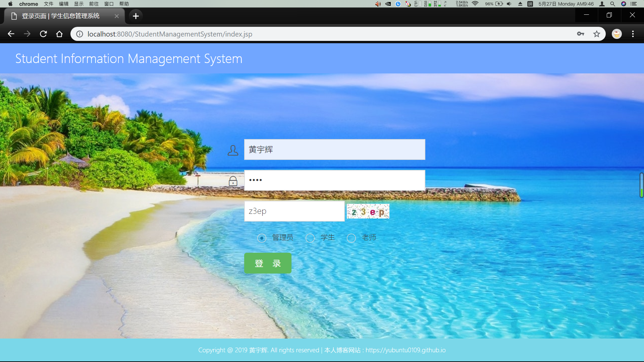Viewport: 644px width, 362px height.
Task: Open the Chrome profile avatar
Action: (x=616, y=34)
